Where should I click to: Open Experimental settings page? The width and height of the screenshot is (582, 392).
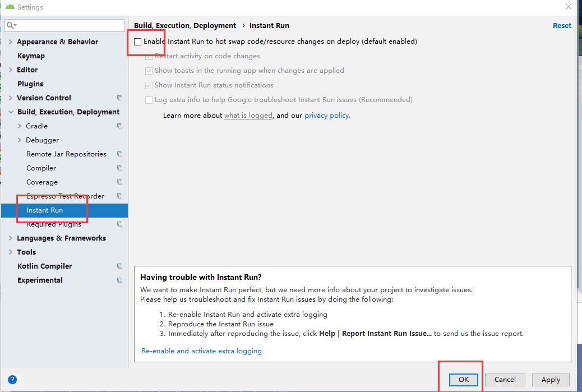[x=40, y=280]
